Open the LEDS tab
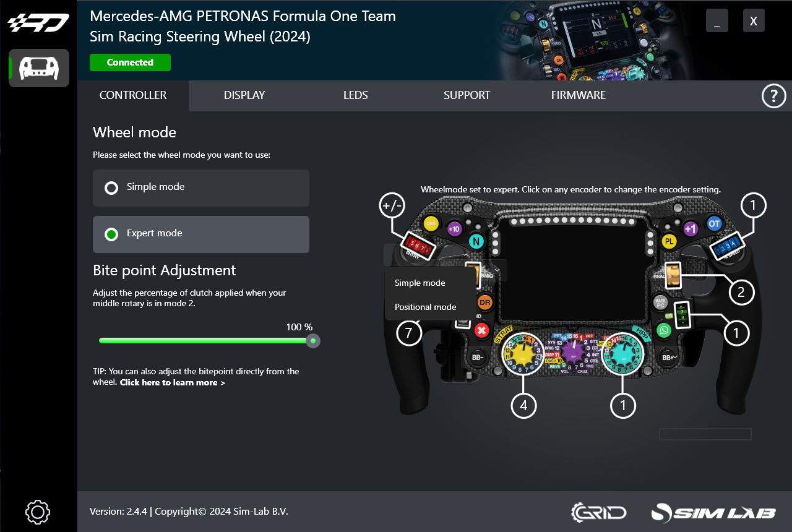792x532 pixels. tap(355, 95)
